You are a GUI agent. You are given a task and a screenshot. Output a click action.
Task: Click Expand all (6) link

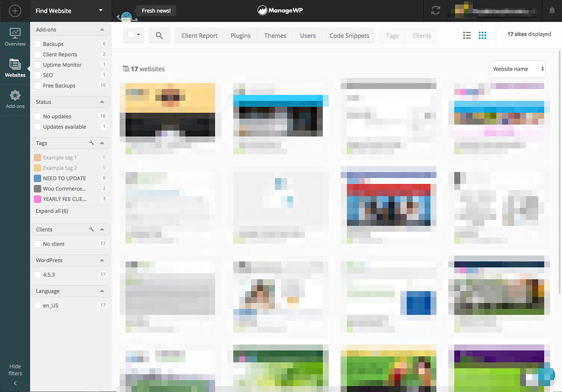pyautogui.click(x=52, y=211)
